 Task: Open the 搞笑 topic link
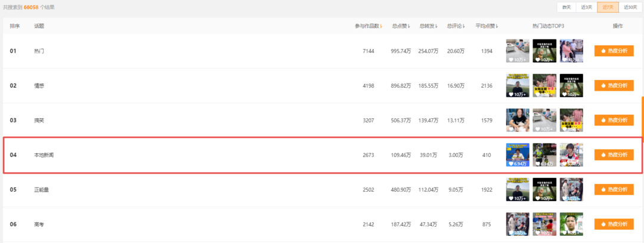pos(39,121)
